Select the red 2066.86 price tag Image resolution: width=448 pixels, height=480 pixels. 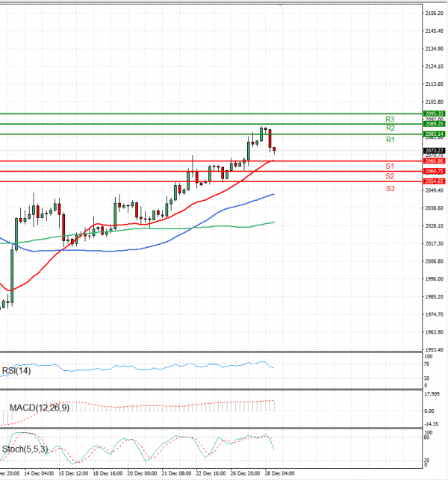click(x=434, y=161)
